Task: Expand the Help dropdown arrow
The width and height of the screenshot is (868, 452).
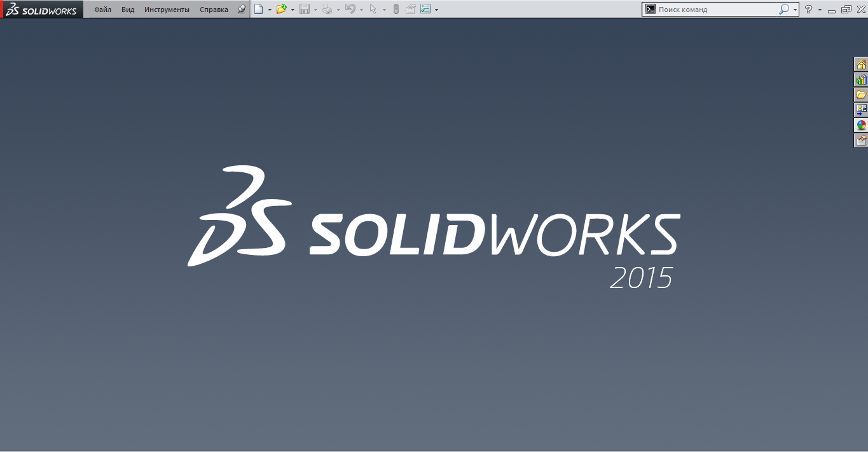Action: pyautogui.click(x=820, y=10)
